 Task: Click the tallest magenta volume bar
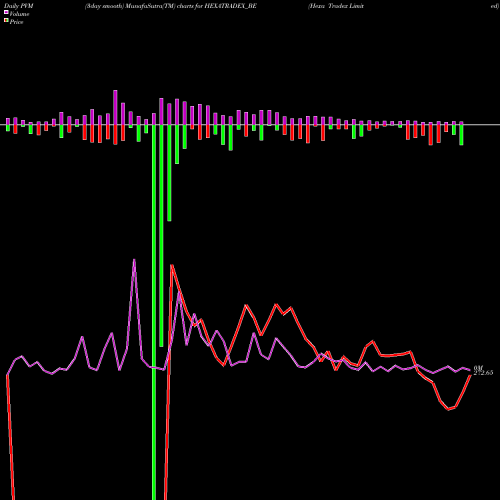(x=115, y=107)
